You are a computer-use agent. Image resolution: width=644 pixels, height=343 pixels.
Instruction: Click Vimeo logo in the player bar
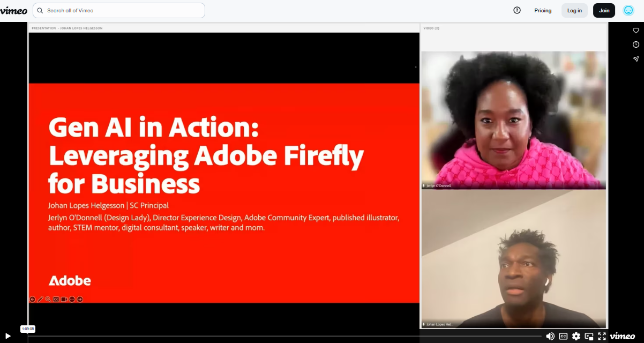622,336
